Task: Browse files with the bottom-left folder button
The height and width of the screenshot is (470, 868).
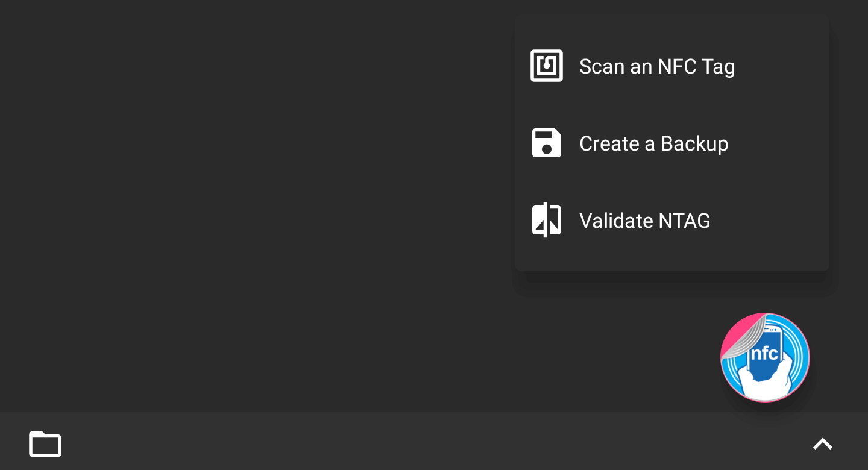Action: coord(45,444)
